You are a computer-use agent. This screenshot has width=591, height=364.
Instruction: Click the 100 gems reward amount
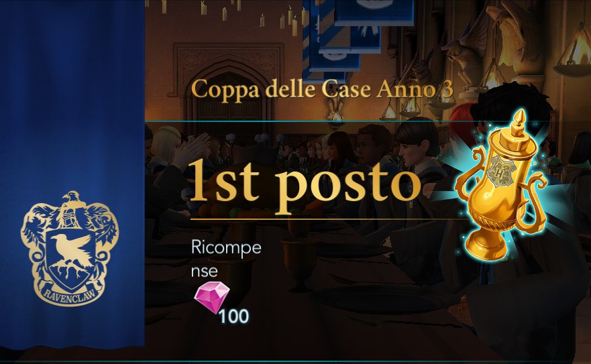(233, 316)
